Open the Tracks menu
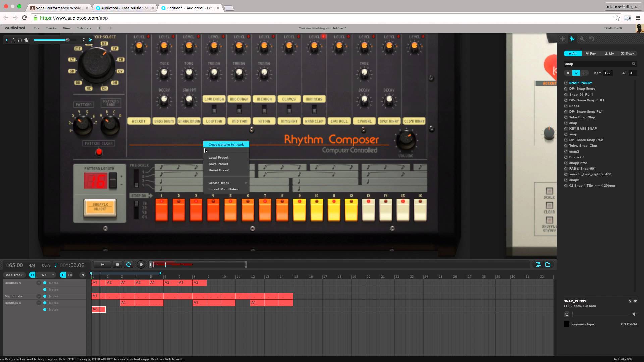The image size is (644, 362). pos(51,28)
